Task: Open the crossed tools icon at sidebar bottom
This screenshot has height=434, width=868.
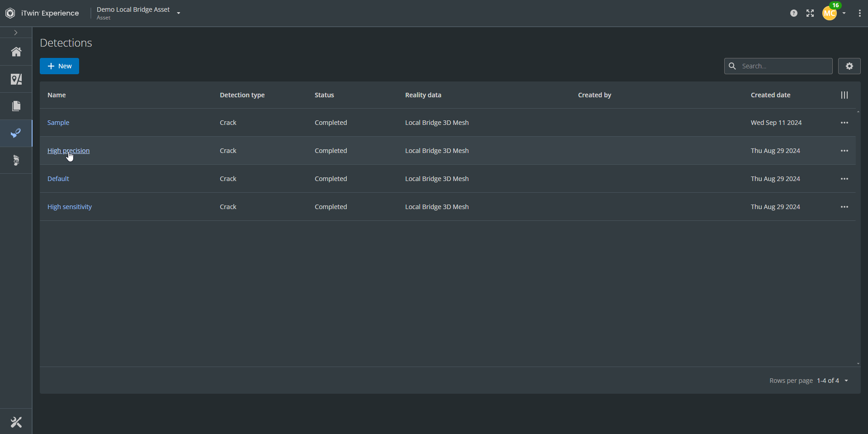Action: [x=16, y=422]
